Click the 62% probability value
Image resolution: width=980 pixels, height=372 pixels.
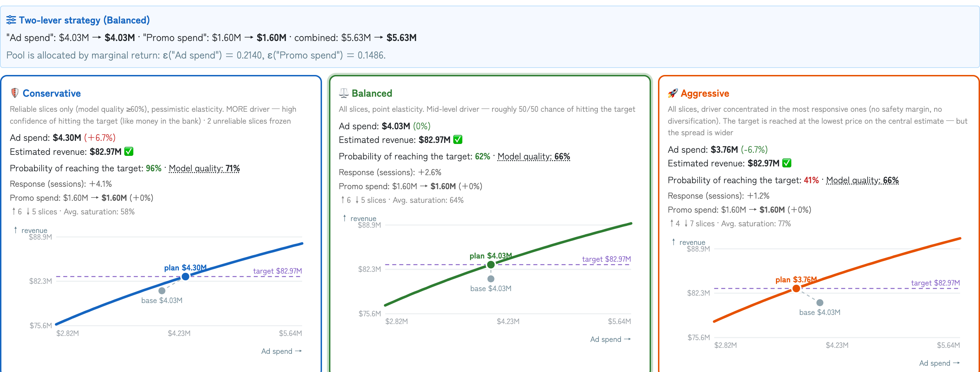[482, 157]
